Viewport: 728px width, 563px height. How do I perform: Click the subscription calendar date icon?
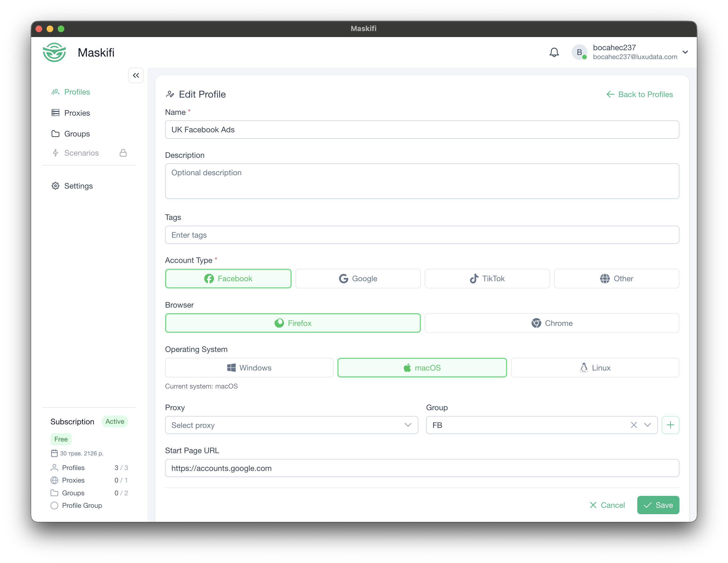pyautogui.click(x=54, y=454)
